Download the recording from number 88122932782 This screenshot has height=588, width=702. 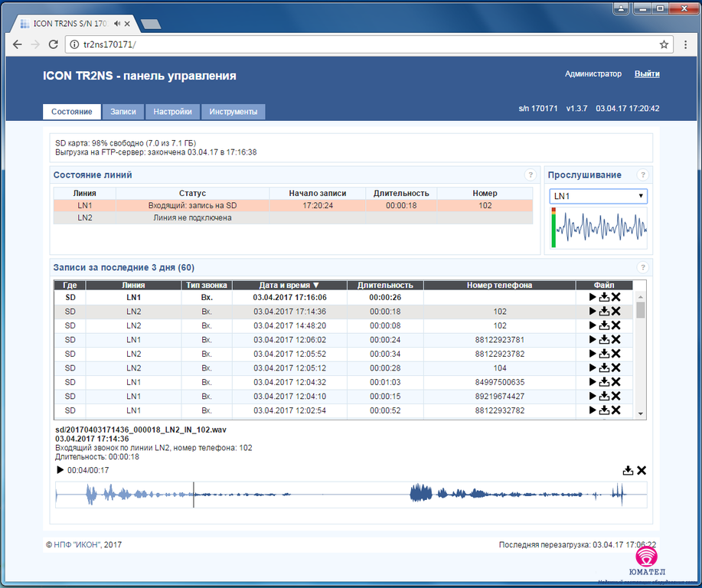click(604, 410)
